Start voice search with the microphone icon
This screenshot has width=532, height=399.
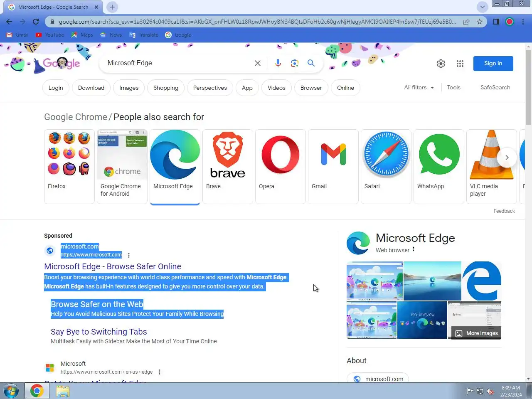[278, 63]
